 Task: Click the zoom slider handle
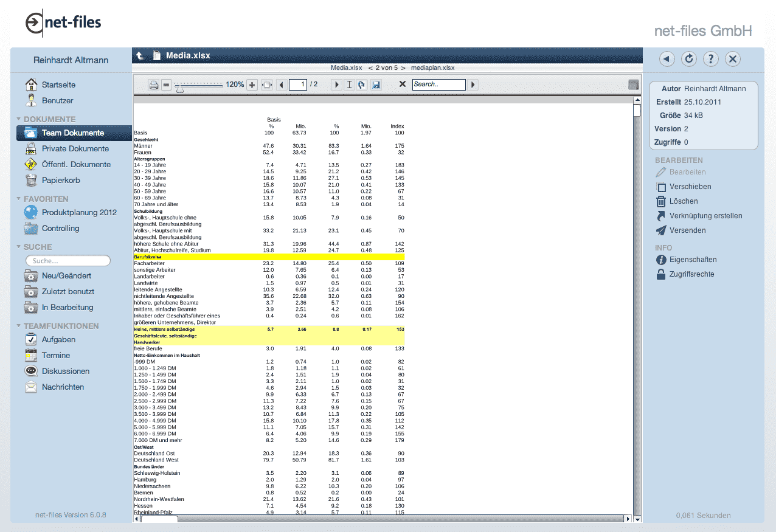[x=179, y=88]
